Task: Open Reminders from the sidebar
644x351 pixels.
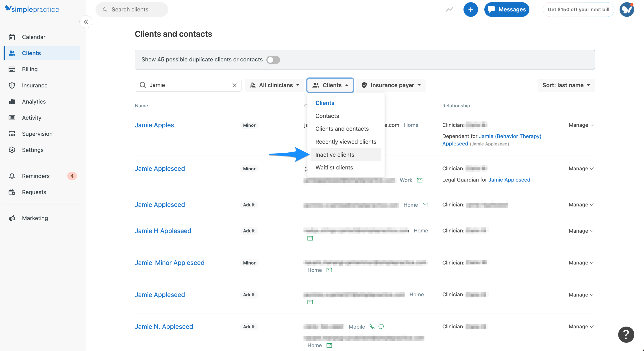Action: point(36,176)
